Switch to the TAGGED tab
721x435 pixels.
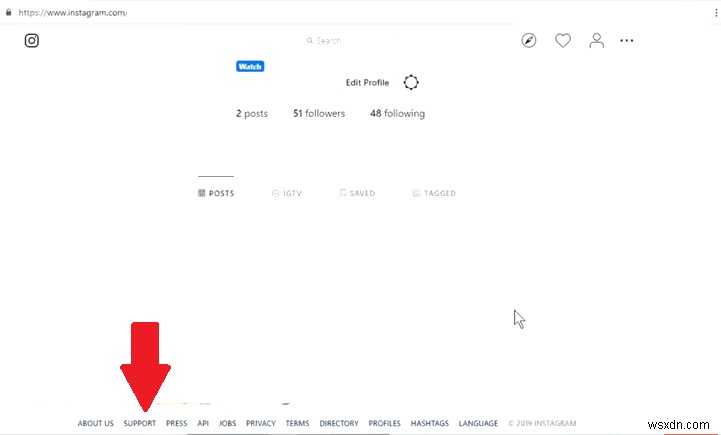(435, 193)
